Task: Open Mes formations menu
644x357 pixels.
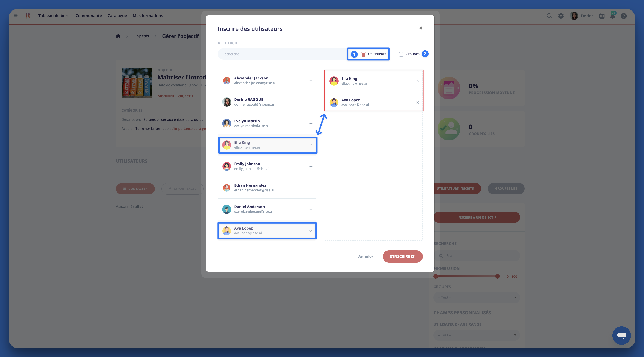Action: (148, 16)
